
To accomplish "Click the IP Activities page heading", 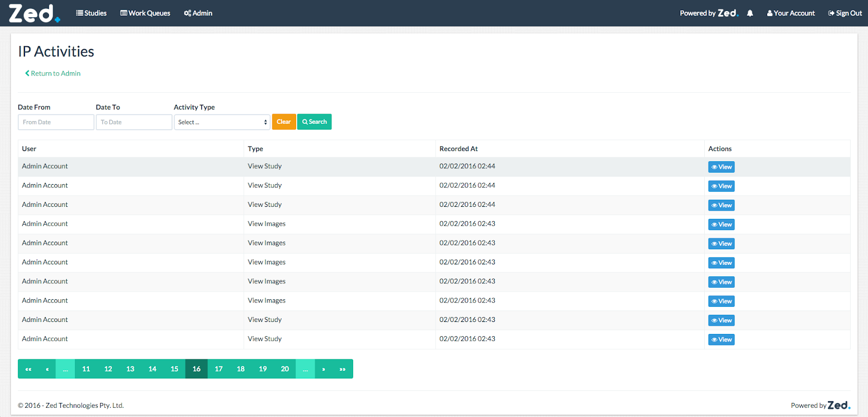I will coord(56,51).
